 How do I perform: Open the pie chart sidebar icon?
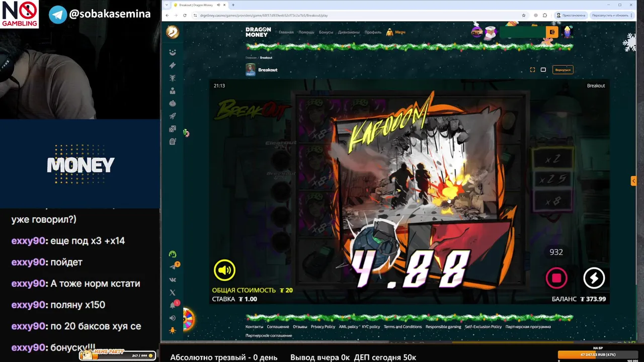click(173, 104)
